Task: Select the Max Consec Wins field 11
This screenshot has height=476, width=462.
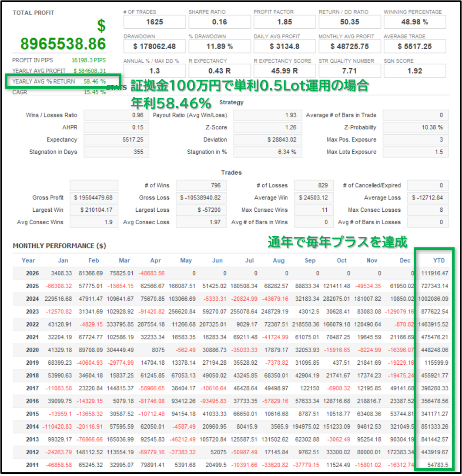Action: click(x=314, y=210)
